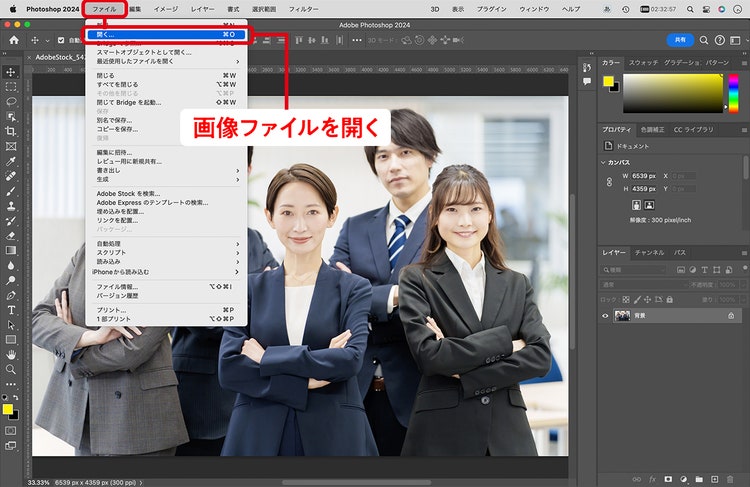
Task: Select the History Brush tool
Action: point(11,221)
